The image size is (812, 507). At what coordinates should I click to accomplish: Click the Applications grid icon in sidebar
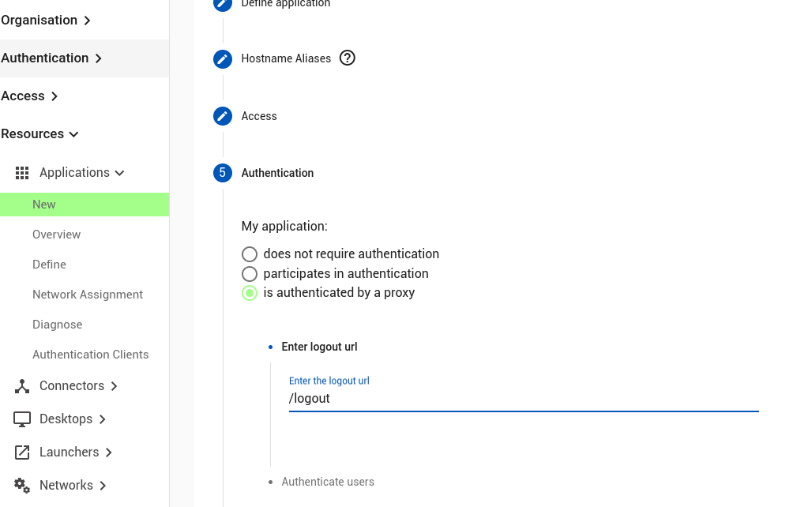point(22,173)
